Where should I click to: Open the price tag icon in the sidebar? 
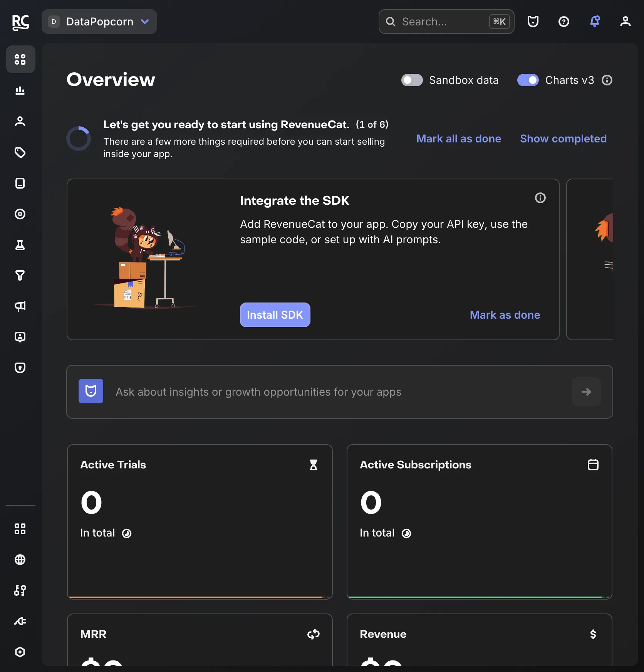click(20, 152)
